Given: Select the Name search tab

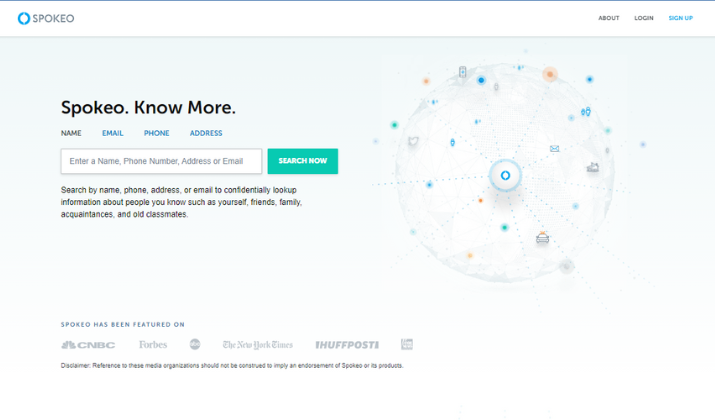Looking at the screenshot, I should click(71, 133).
